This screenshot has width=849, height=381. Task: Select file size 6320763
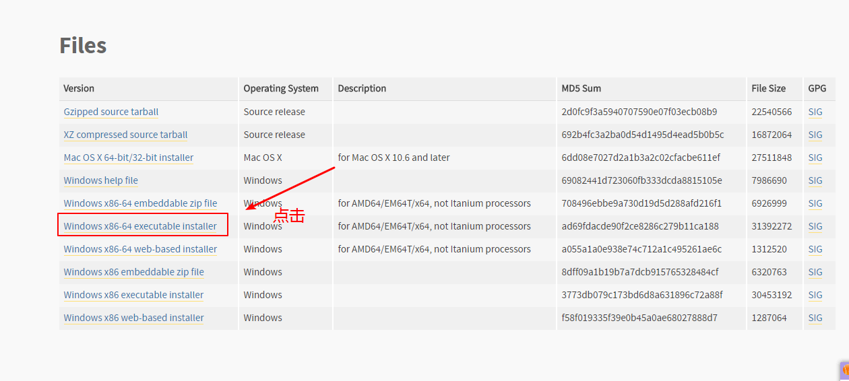click(769, 272)
